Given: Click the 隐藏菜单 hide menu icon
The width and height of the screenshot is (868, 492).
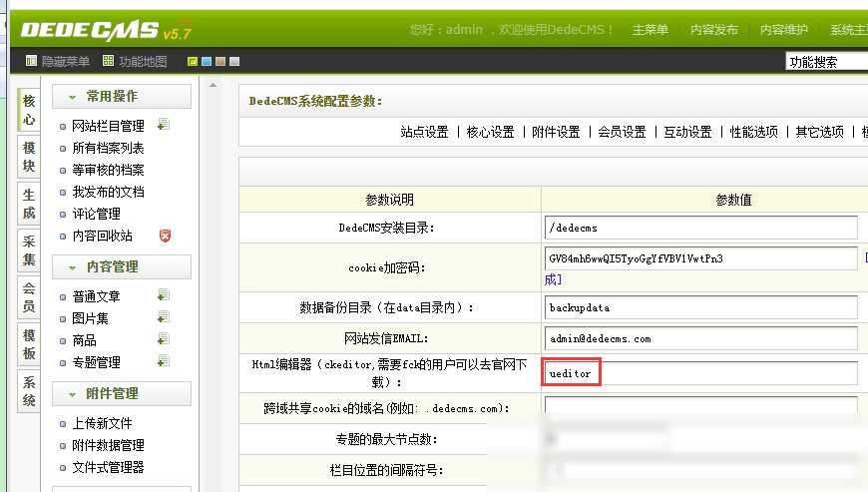Looking at the screenshot, I should tap(31, 61).
